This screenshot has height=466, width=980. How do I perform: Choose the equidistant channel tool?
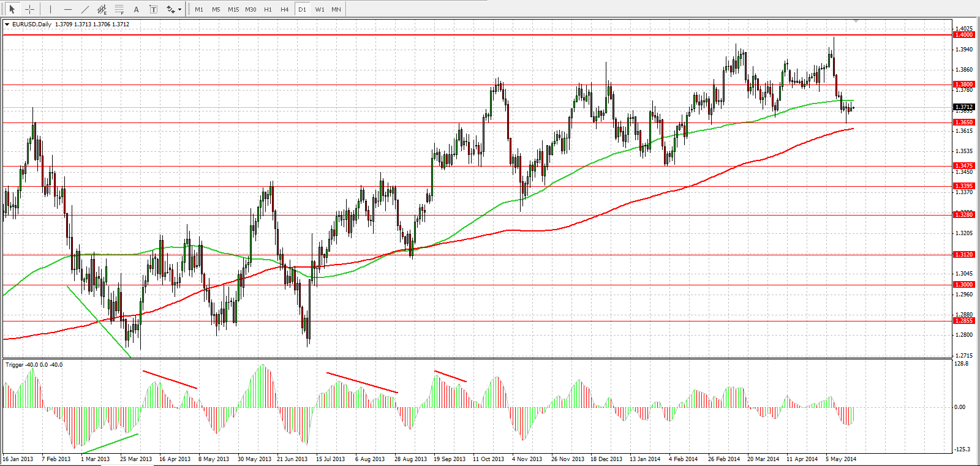(102, 9)
